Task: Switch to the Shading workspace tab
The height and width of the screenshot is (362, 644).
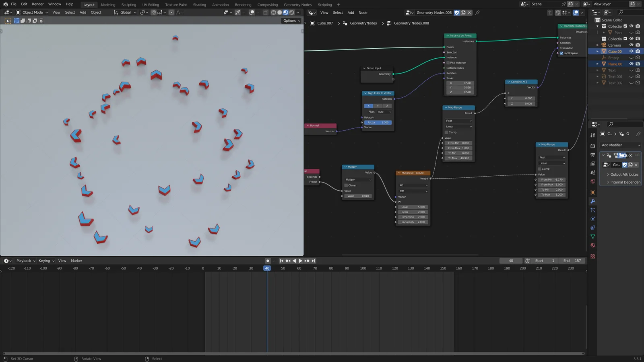Action: point(200,4)
